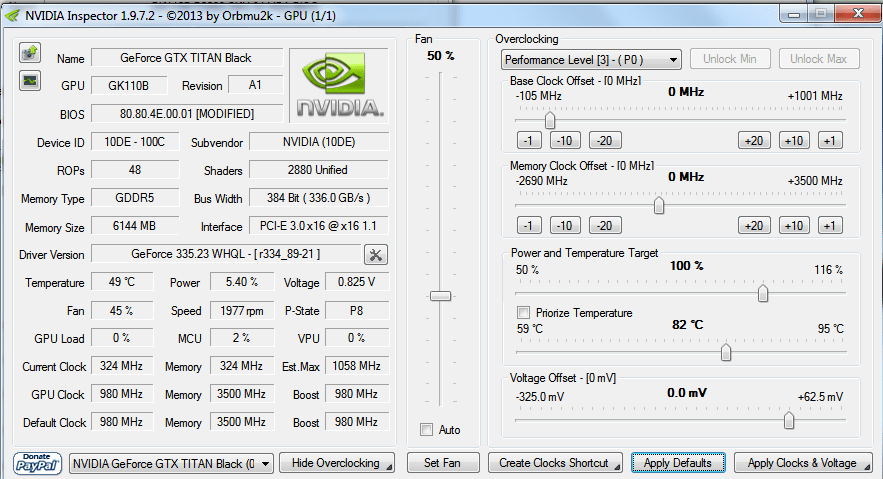Click Memory Clock Offset -20 button
Image resolution: width=883 pixels, height=479 pixels.
point(605,226)
